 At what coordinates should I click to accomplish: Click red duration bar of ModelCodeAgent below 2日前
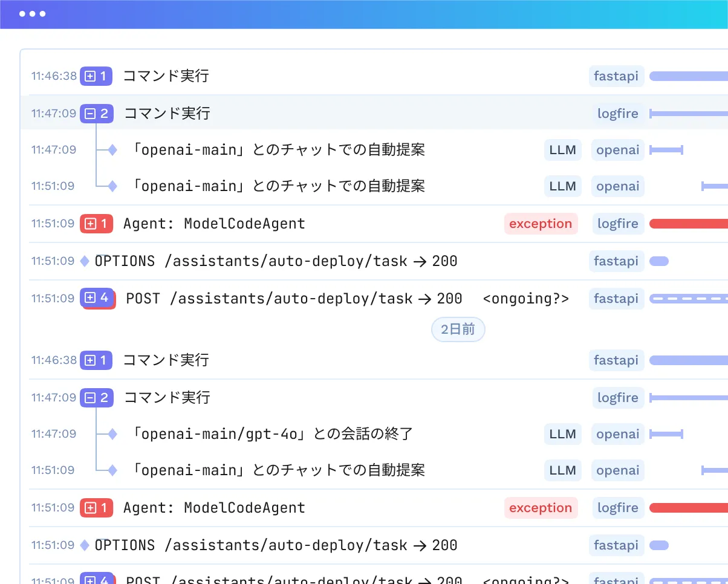coord(689,508)
